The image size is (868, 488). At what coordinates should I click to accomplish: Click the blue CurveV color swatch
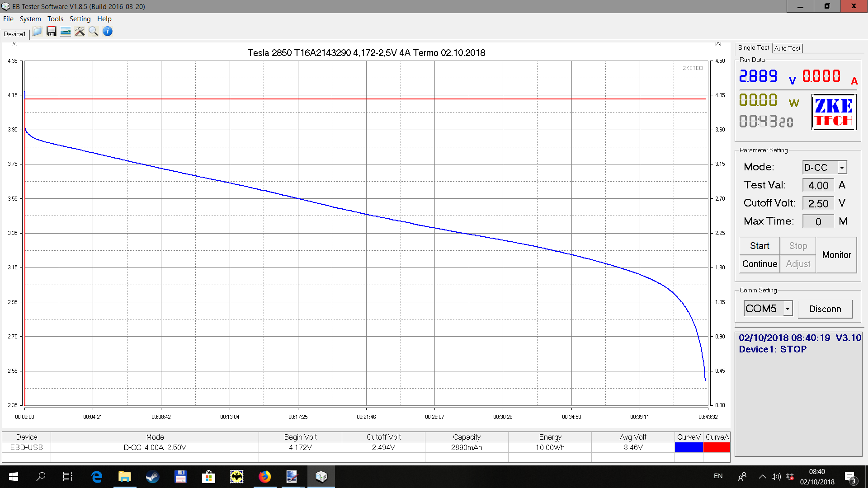click(689, 447)
